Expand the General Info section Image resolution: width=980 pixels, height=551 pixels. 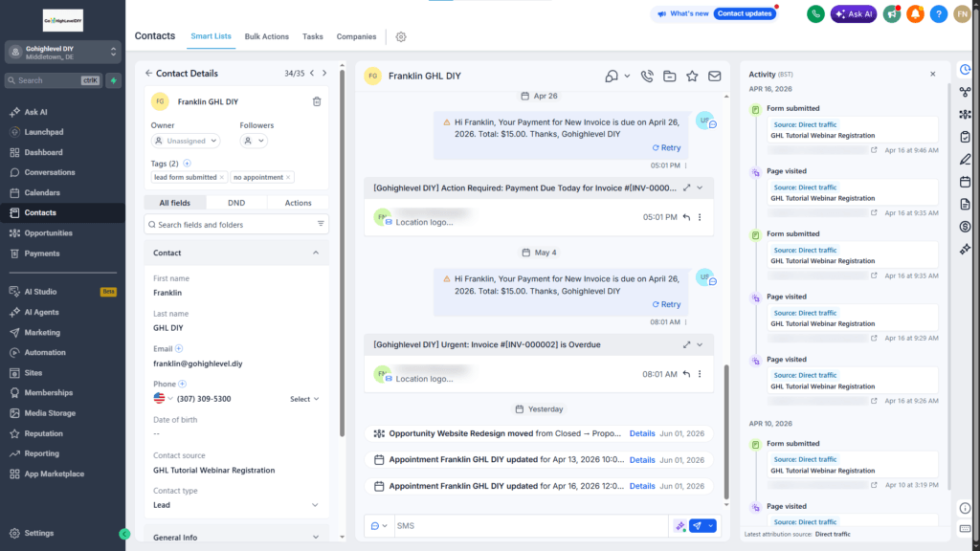316,538
